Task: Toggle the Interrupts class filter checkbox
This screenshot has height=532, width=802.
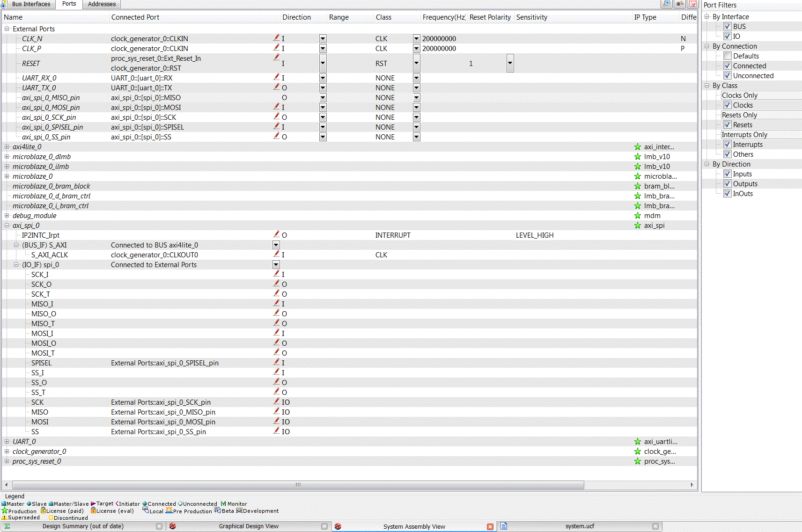Action: click(x=728, y=145)
